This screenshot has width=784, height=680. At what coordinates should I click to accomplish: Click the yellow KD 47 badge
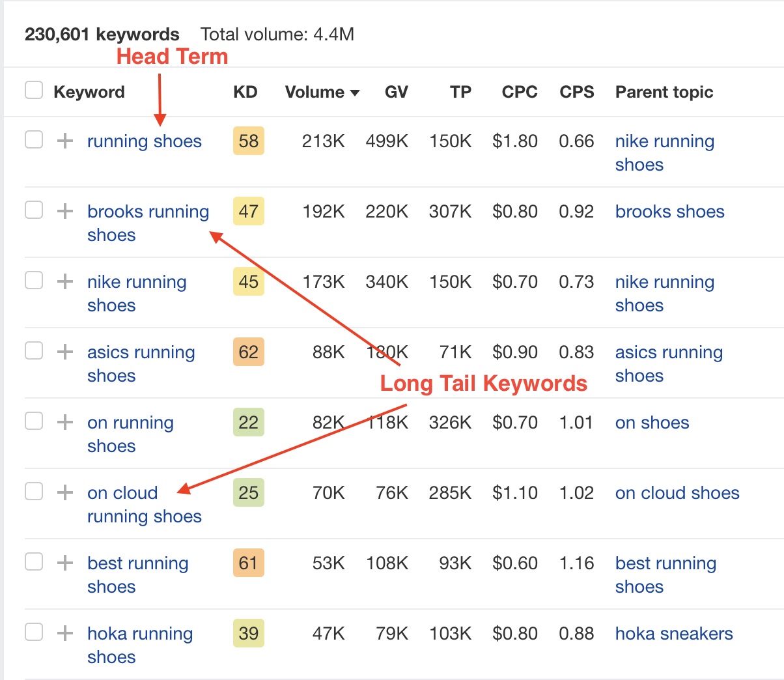click(x=249, y=211)
